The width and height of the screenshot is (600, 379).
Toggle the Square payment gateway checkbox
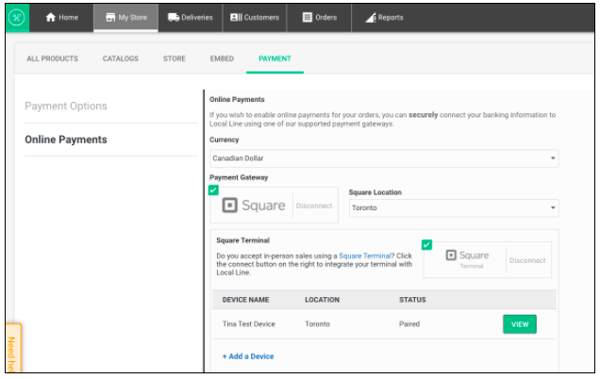point(214,190)
